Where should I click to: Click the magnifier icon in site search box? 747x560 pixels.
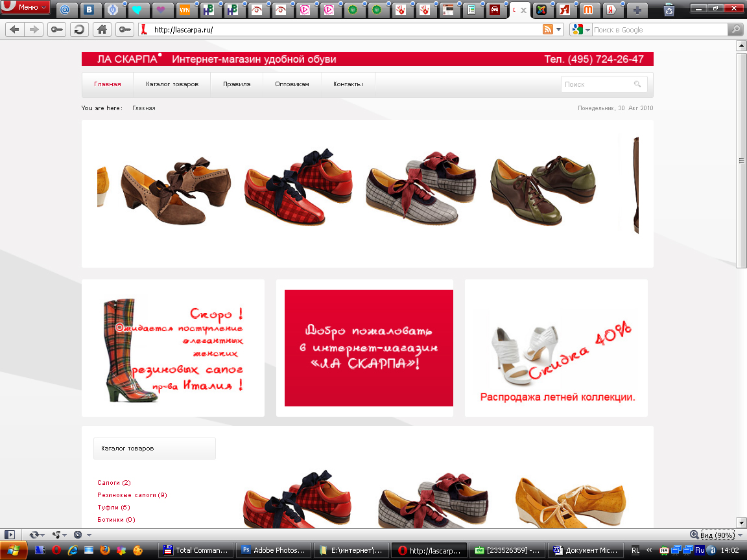point(637,84)
